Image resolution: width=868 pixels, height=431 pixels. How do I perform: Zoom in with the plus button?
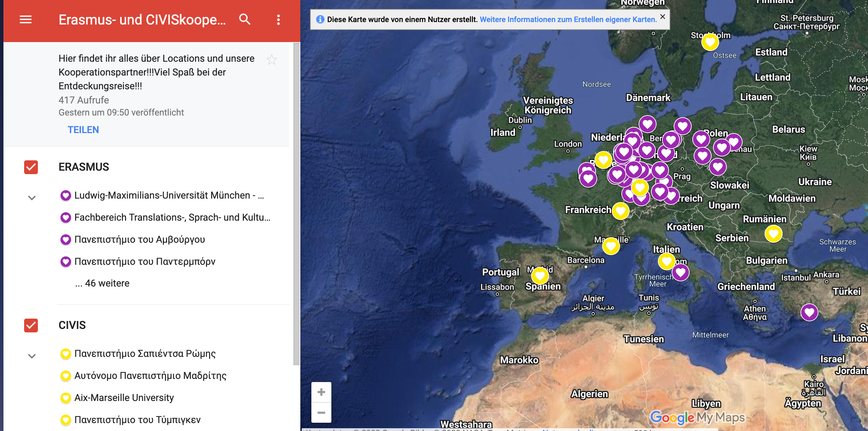pyautogui.click(x=321, y=392)
